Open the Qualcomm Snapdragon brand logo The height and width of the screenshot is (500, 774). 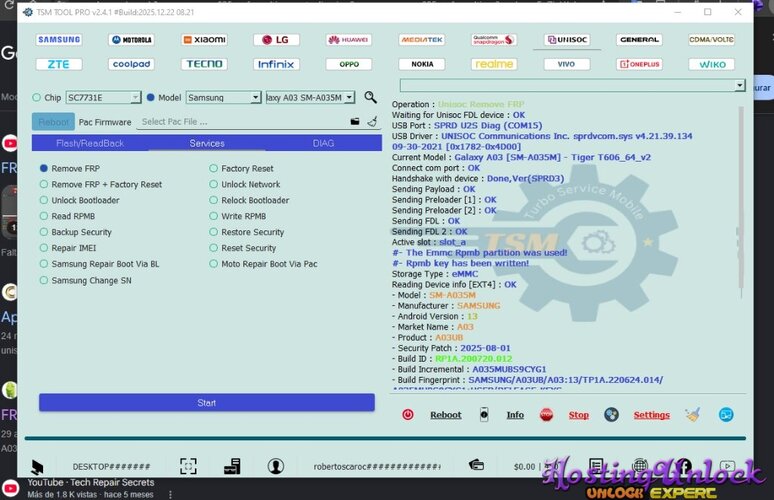[494, 39]
